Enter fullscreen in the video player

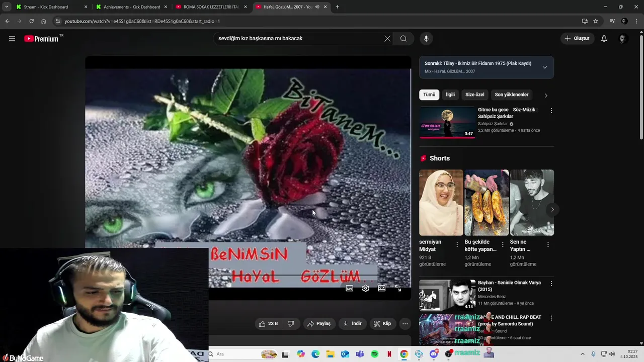pos(398,289)
